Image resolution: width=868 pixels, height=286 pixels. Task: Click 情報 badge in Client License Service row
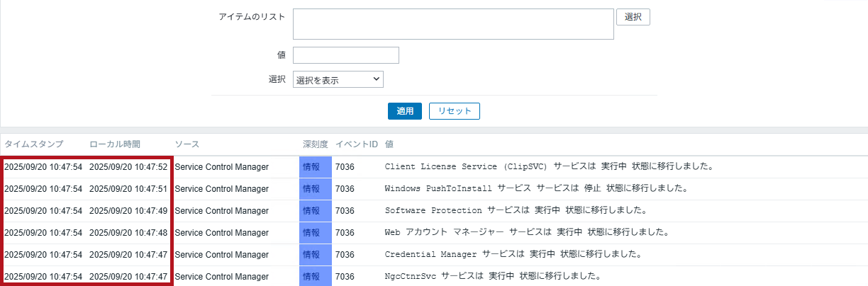(311, 167)
